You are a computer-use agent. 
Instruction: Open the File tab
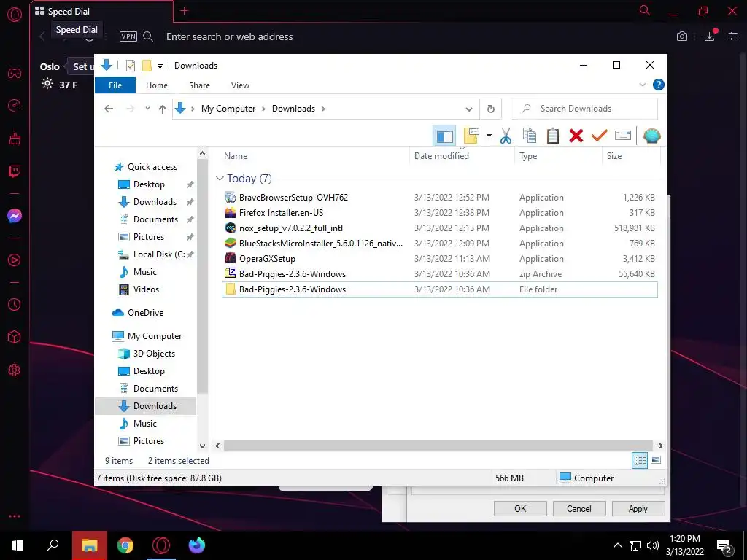point(115,85)
